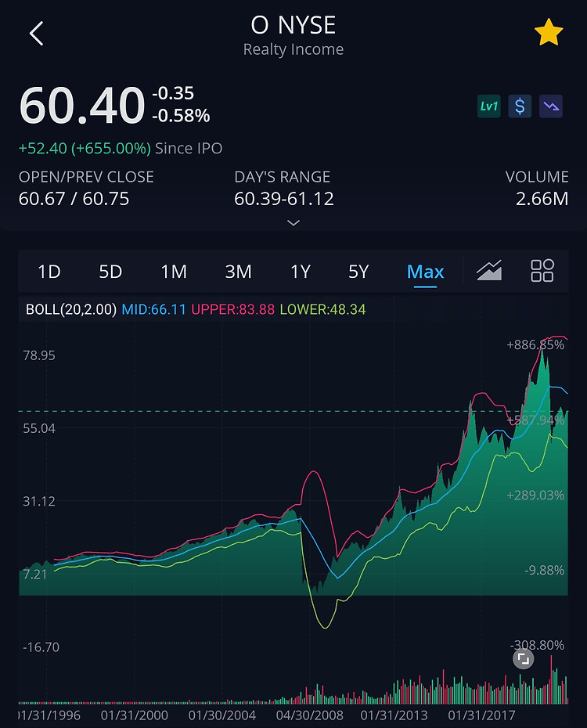Image resolution: width=587 pixels, height=728 pixels.
Task: Choose the 5Y chart range
Action: 358,272
